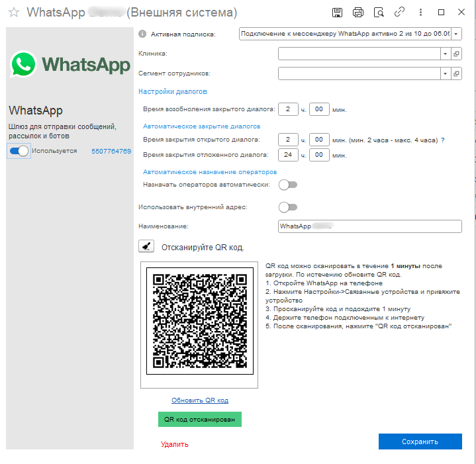Focus minutes field for Время закрытия открытого диалога
This screenshot has width=476, height=464.
pyautogui.click(x=319, y=140)
